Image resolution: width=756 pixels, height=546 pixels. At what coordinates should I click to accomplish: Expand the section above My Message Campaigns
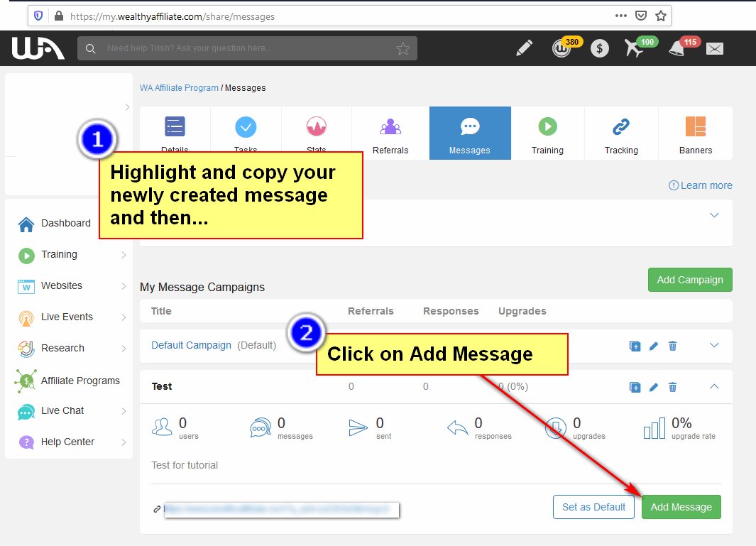click(x=713, y=214)
